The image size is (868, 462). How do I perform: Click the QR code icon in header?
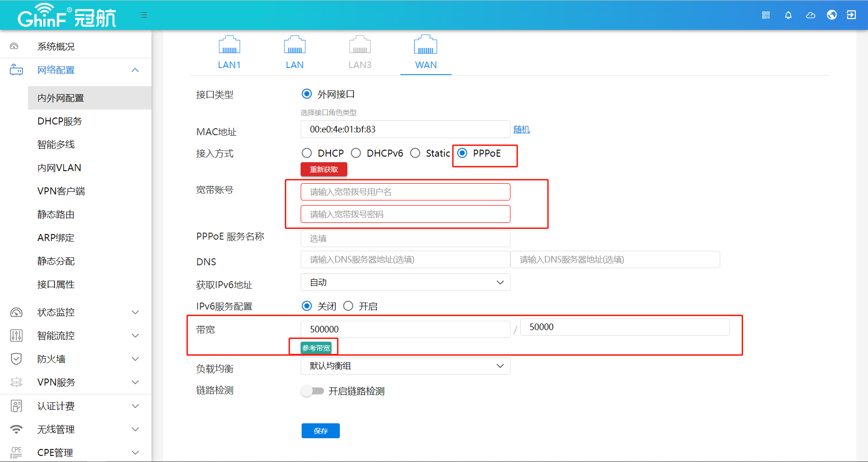pyautogui.click(x=766, y=15)
